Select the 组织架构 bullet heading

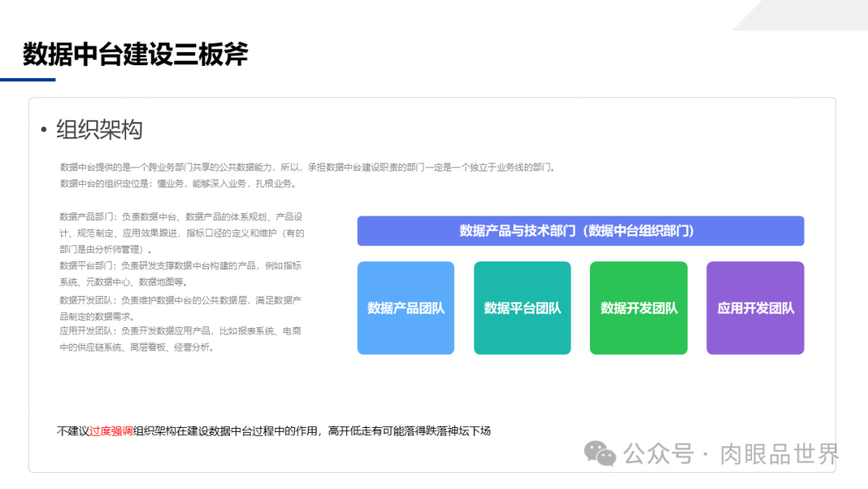99,129
